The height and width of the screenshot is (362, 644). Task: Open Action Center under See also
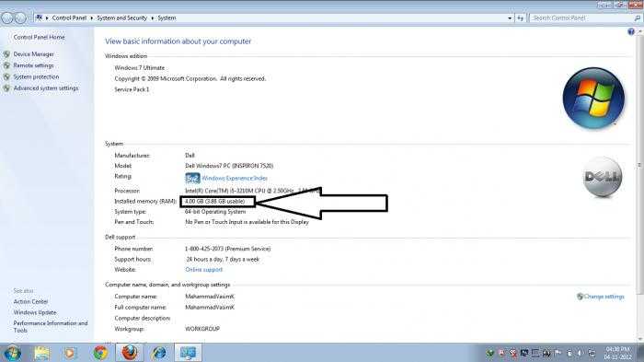click(x=30, y=301)
